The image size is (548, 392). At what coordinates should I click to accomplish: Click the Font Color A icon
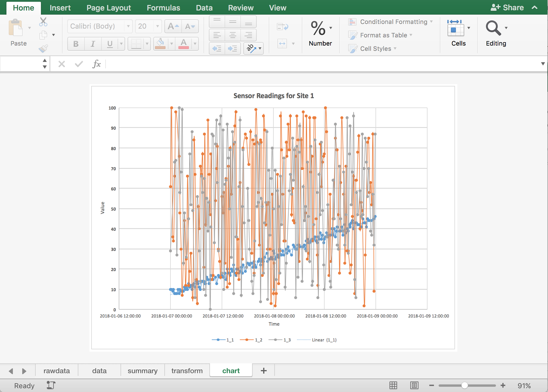[x=183, y=44]
